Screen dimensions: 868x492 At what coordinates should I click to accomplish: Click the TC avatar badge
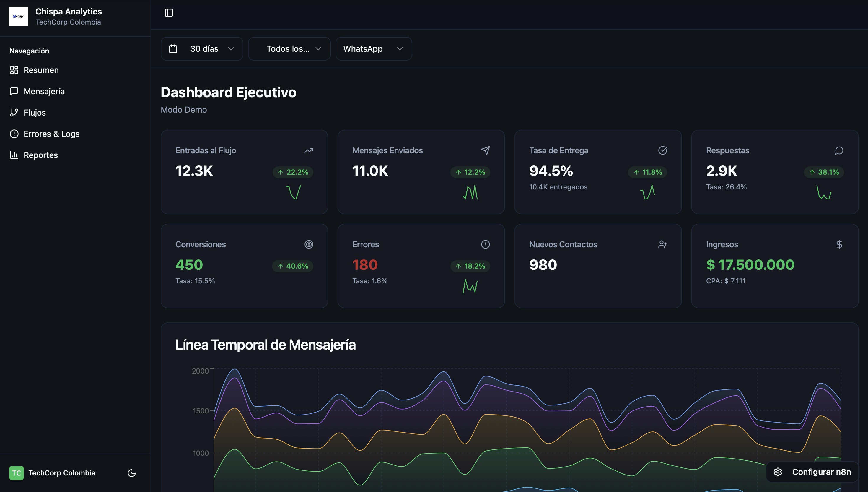[16, 473]
